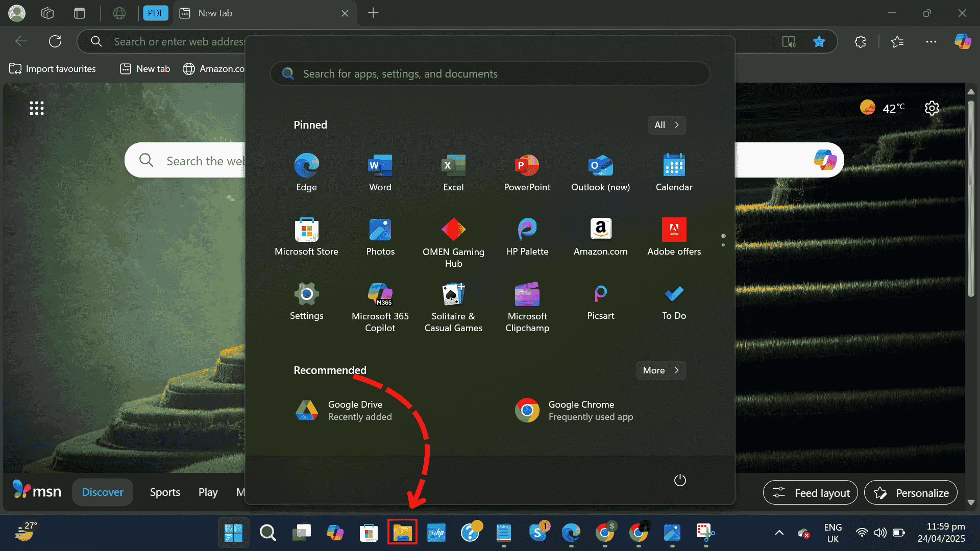Open Edge Extensions puzzle icon
Screen dimensions: 980x551
point(860,41)
